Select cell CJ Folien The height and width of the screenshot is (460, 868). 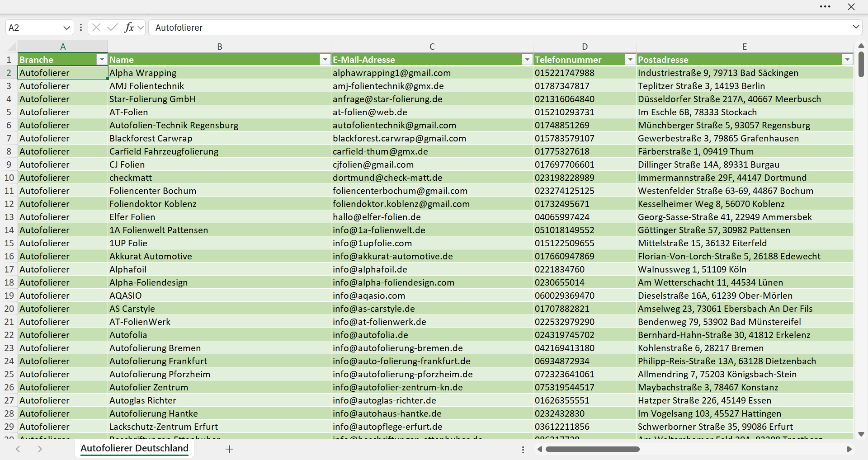pyautogui.click(x=220, y=164)
